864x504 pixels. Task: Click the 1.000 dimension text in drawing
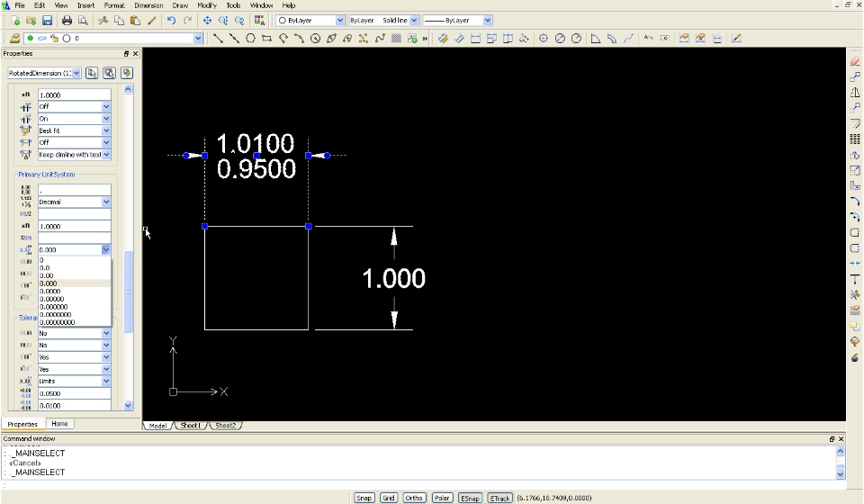(394, 279)
